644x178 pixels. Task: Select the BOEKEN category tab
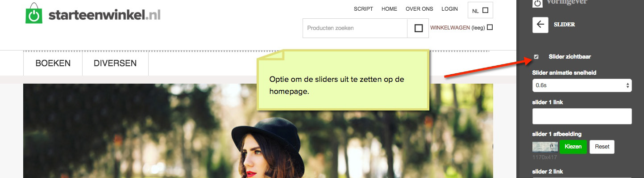[x=53, y=64]
